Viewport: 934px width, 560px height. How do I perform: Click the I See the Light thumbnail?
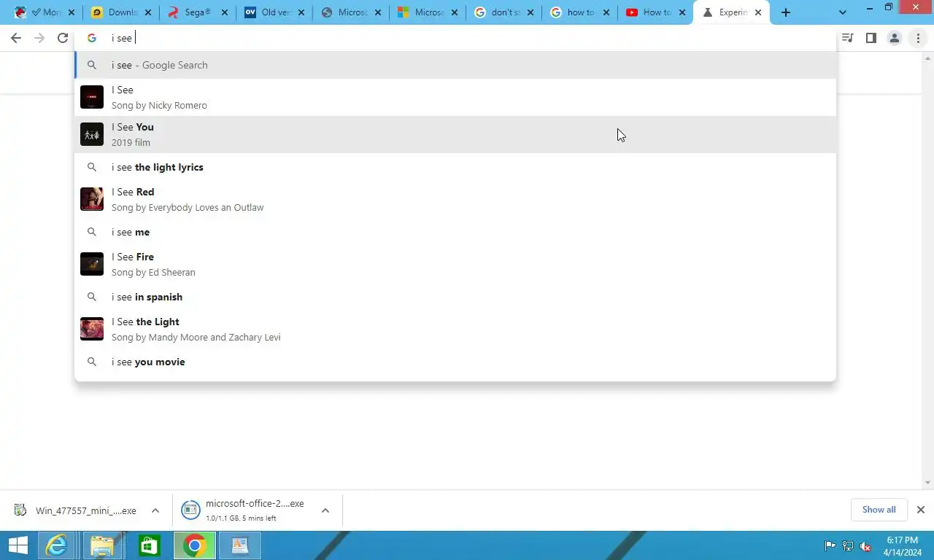tap(92, 329)
